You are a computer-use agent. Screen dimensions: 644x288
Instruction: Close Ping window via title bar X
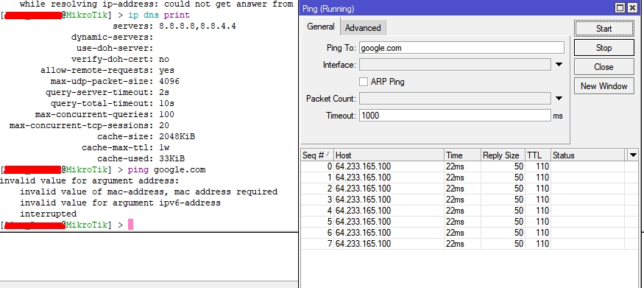coord(632,8)
